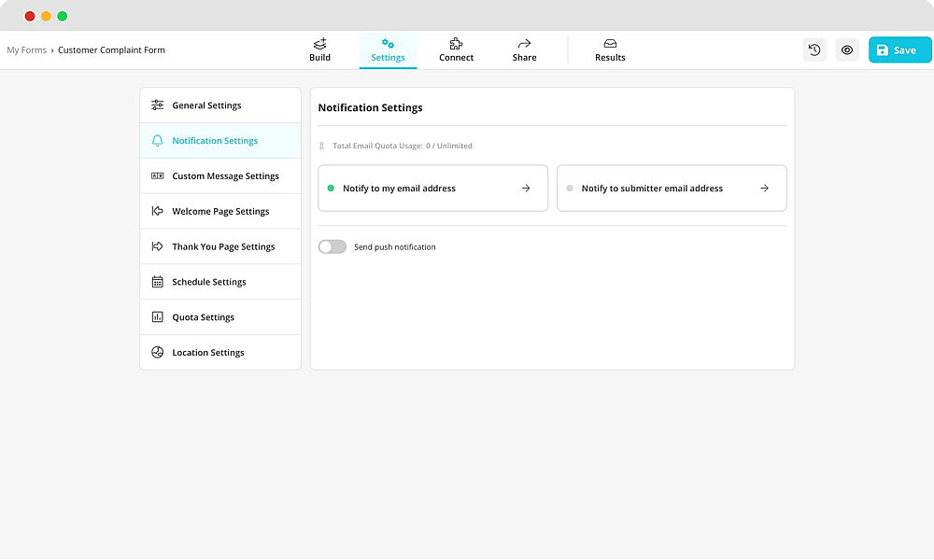
Task: Click the Send push notification label
Action: [395, 247]
